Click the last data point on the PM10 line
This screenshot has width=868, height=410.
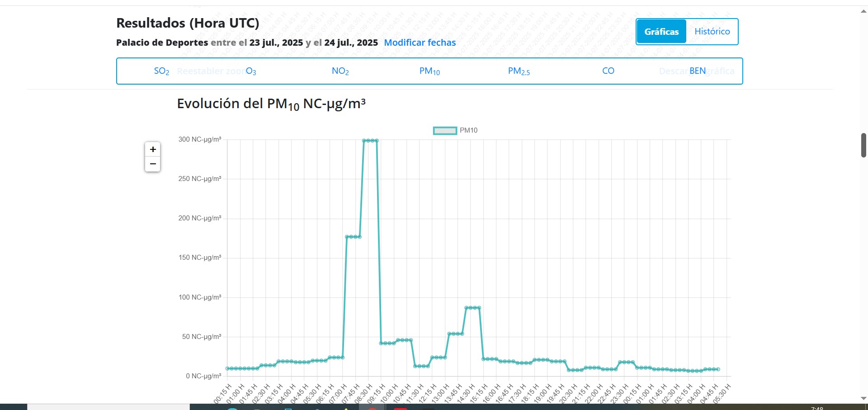tap(718, 369)
